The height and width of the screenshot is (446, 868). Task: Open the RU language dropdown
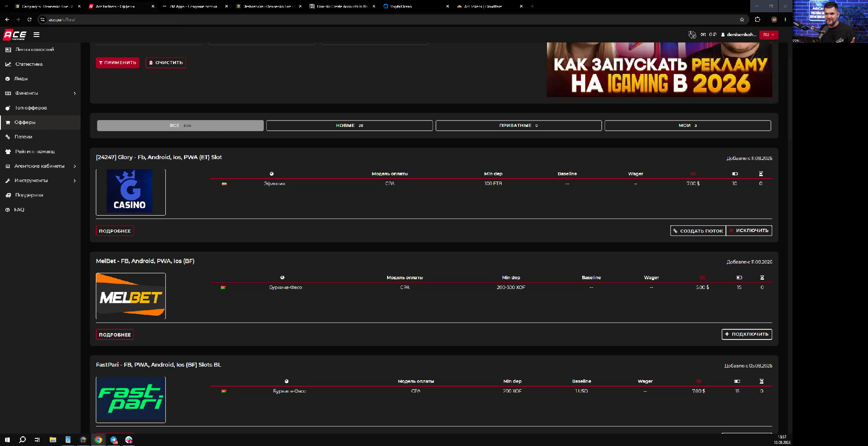coord(768,35)
